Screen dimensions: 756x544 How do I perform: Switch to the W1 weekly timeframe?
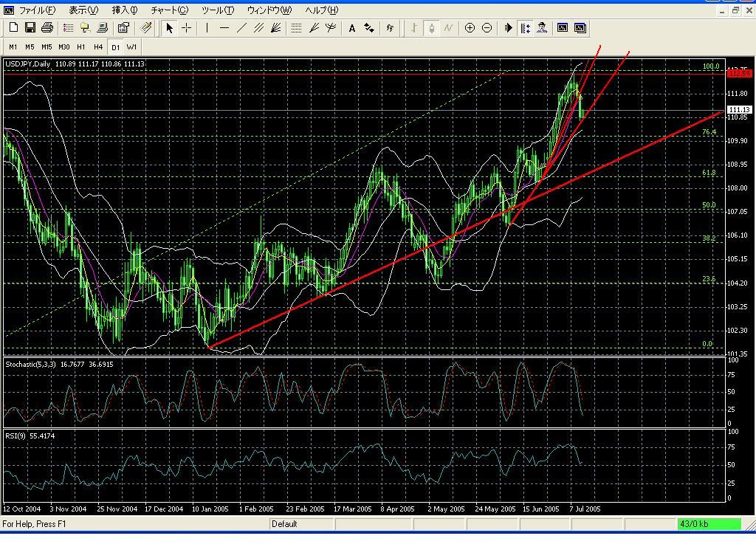[x=131, y=47]
